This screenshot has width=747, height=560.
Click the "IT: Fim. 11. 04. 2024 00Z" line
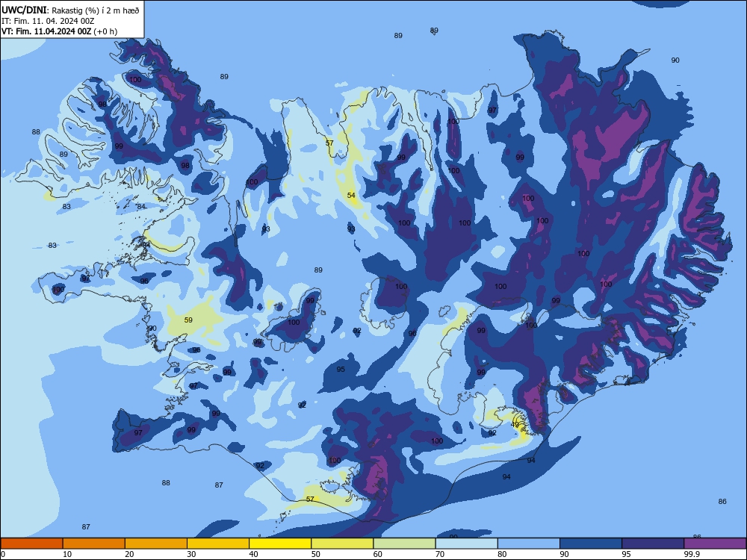point(48,21)
